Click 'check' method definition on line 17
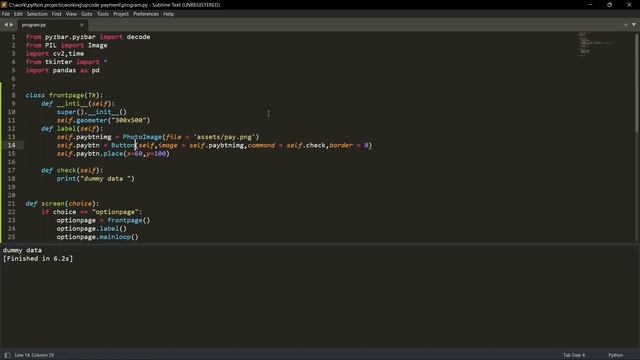Viewport: 640px width, 360px height. (x=67, y=170)
